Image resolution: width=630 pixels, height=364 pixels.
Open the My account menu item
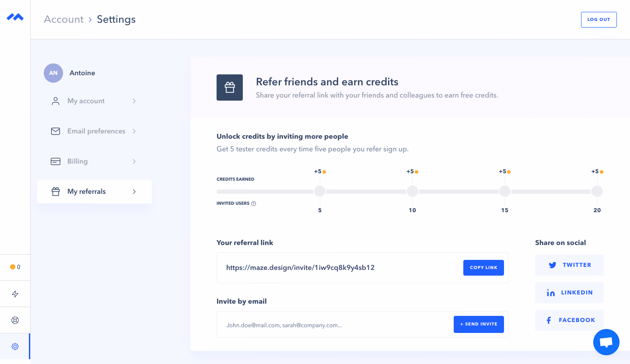pos(94,101)
